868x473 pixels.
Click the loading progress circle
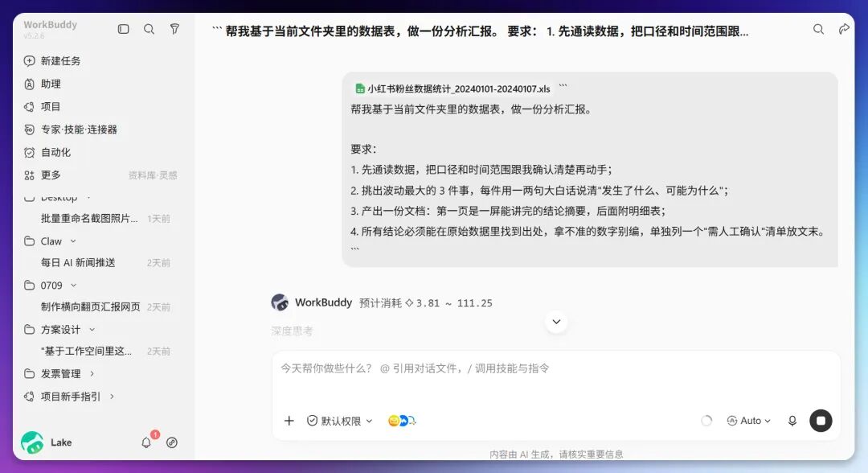(706, 421)
